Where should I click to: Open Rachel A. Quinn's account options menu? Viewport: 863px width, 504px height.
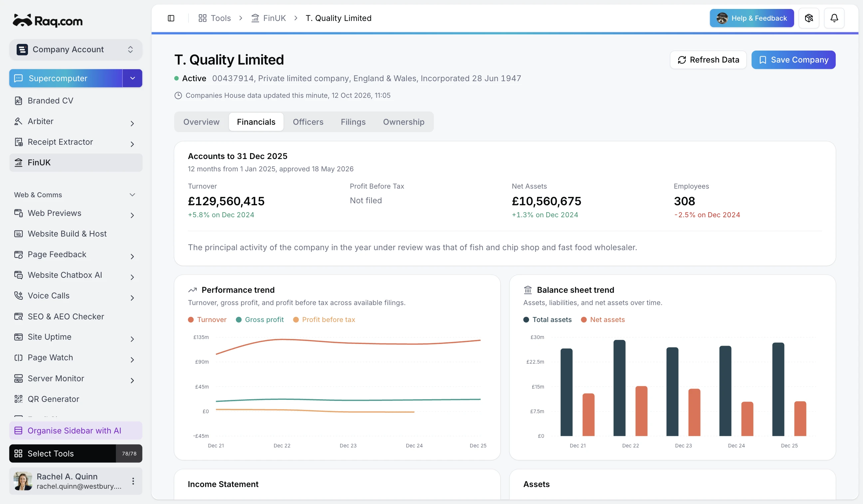tap(133, 481)
